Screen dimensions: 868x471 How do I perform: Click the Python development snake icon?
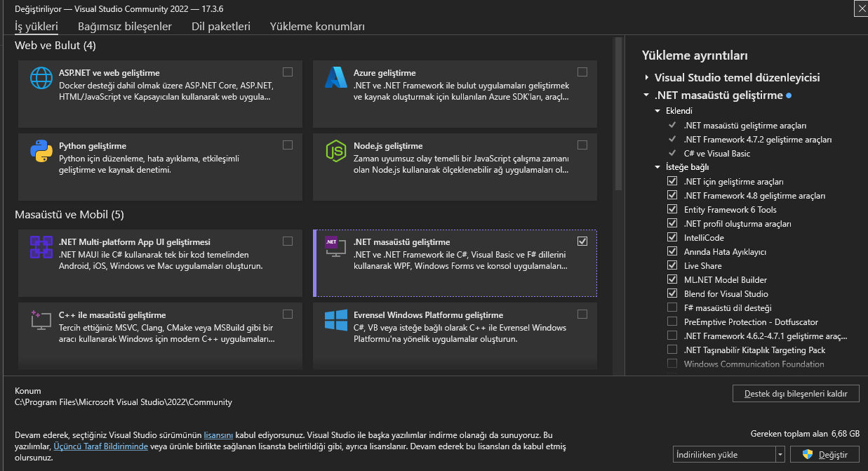[41, 151]
